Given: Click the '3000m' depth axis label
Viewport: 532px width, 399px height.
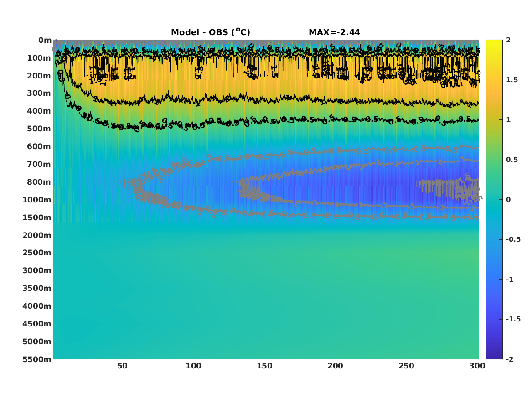Looking at the screenshot, I should click(x=37, y=270).
